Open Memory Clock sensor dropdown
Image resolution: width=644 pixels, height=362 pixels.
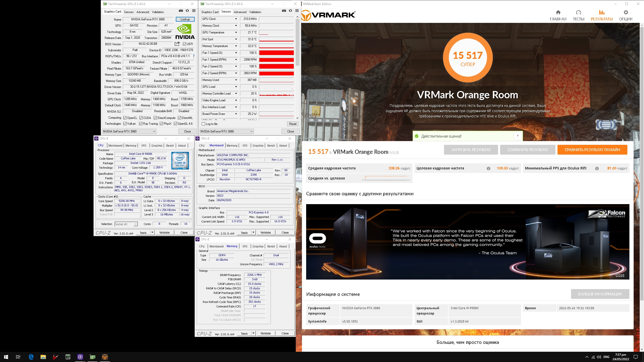(236, 26)
